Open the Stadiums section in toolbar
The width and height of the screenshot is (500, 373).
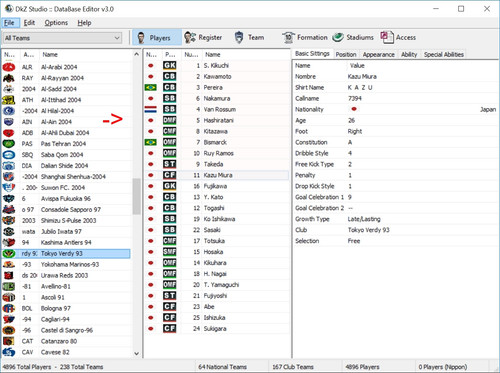pyautogui.click(x=353, y=37)
